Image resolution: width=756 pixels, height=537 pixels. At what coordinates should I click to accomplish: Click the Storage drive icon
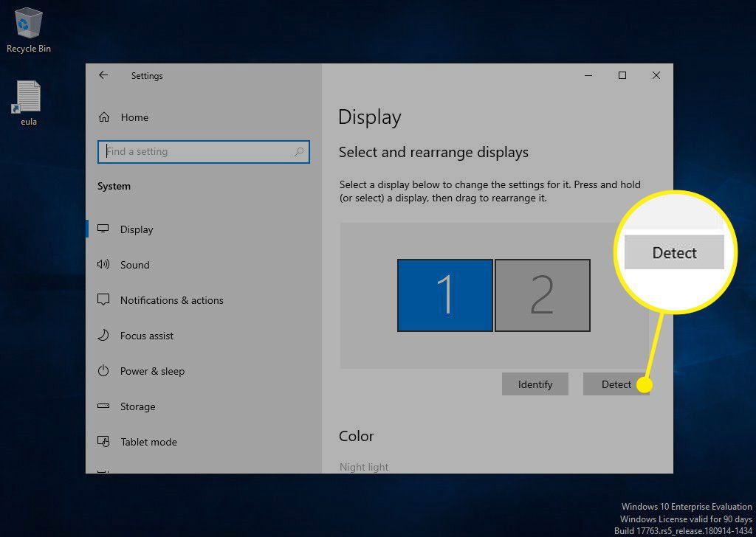point(103,406)
